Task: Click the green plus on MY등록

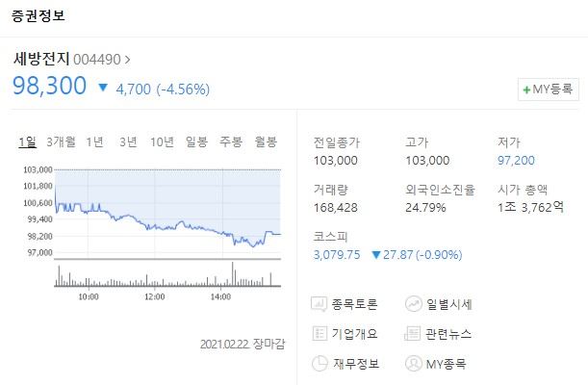Action: (x=526, y=90)
